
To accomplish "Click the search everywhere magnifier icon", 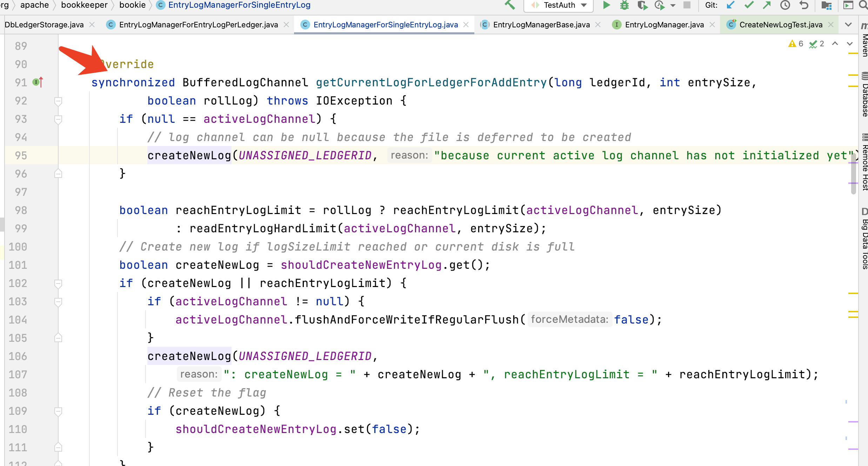I will (x=863, y=5).
